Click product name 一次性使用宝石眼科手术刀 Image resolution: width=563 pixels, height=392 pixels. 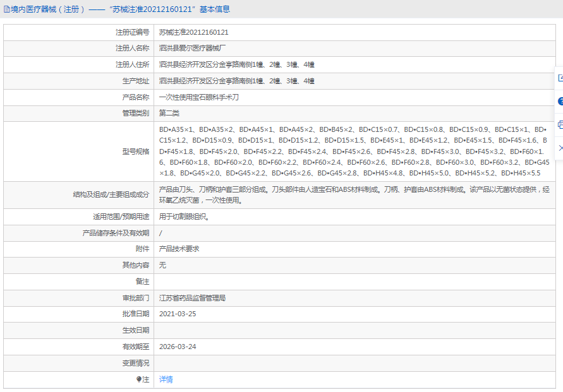[198, 98]
